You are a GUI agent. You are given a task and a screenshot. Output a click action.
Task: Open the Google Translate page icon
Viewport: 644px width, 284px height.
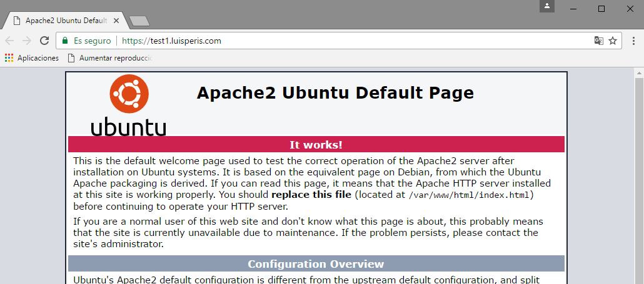click(599, 41)
